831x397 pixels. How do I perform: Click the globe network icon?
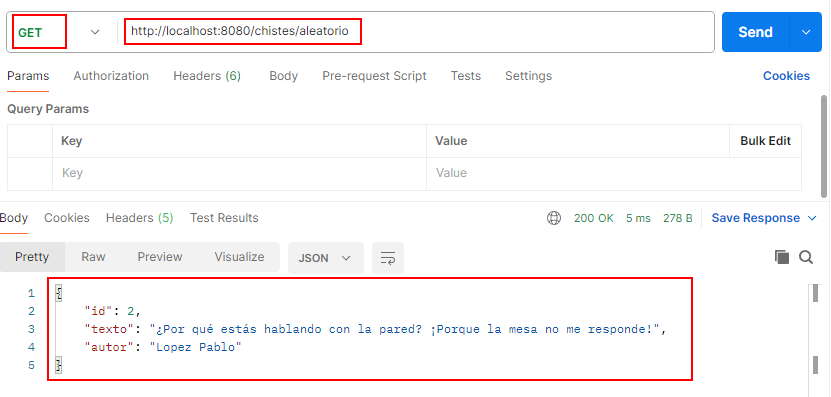click(x=554, y=218)
